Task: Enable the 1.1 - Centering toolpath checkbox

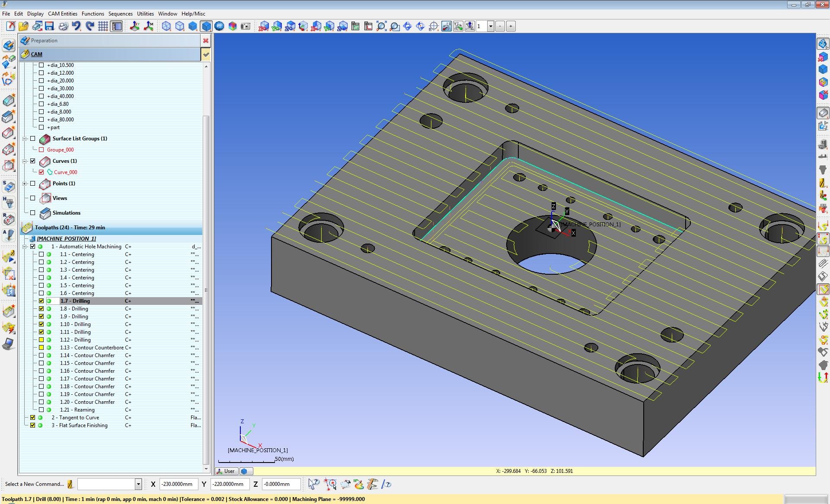Action: tap(41, 254)
